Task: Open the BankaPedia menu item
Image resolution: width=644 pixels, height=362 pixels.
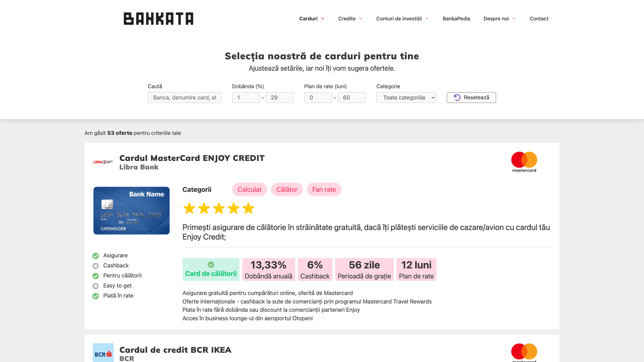Action: click(456, 19)
